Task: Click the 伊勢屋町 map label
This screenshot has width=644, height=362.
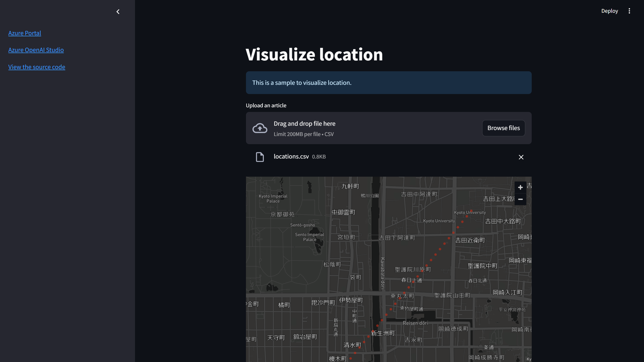Action: tap(351, 300)
